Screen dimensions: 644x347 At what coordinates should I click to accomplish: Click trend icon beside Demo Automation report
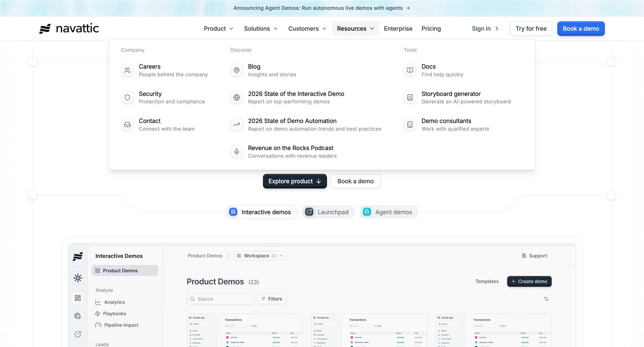(236, 125)
